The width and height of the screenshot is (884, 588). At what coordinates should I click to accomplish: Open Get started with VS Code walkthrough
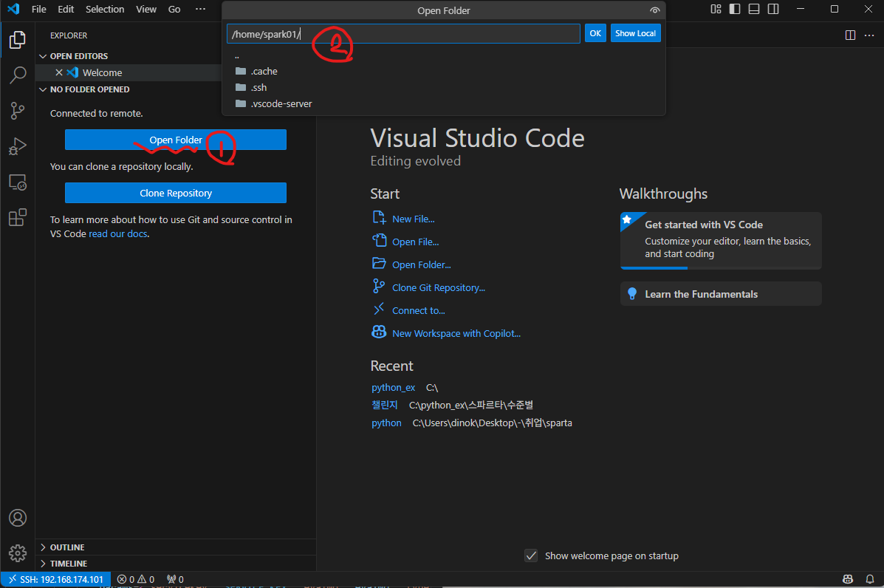pyautogui.click(x=721, y=241)
